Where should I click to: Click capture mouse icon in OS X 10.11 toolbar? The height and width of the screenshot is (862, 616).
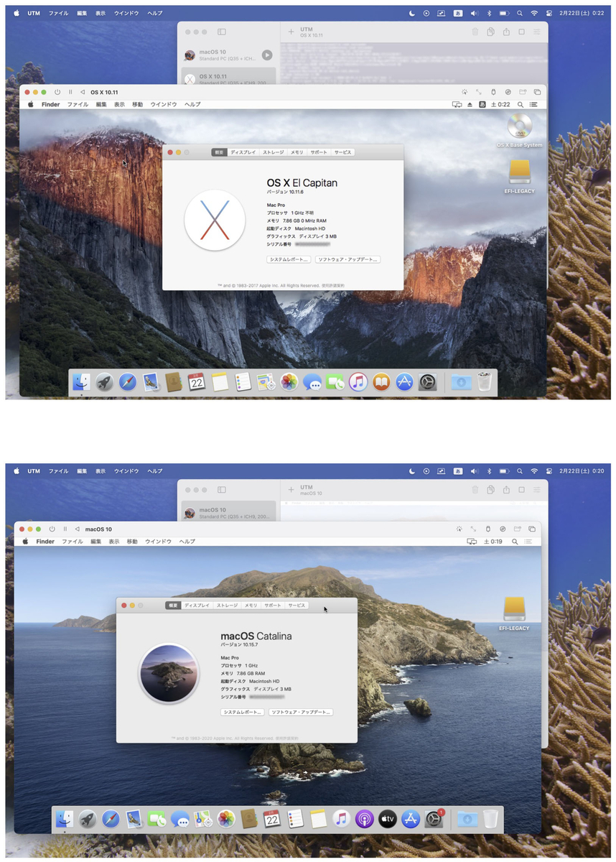tap(465, 92)
